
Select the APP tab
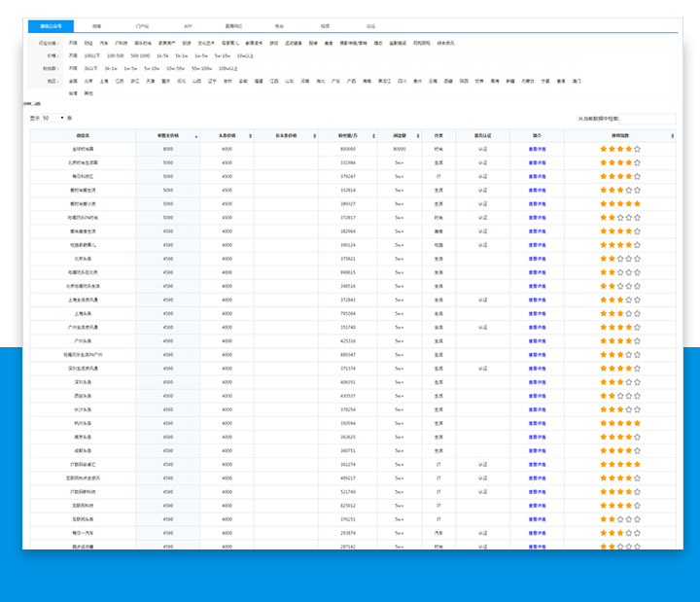pyautogui.click(x=188, y=26)
